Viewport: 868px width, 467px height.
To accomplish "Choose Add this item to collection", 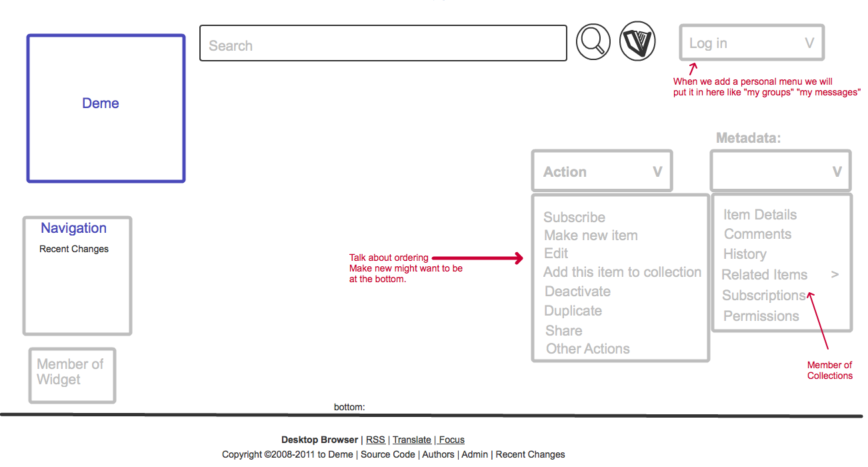I will point(622,272).
